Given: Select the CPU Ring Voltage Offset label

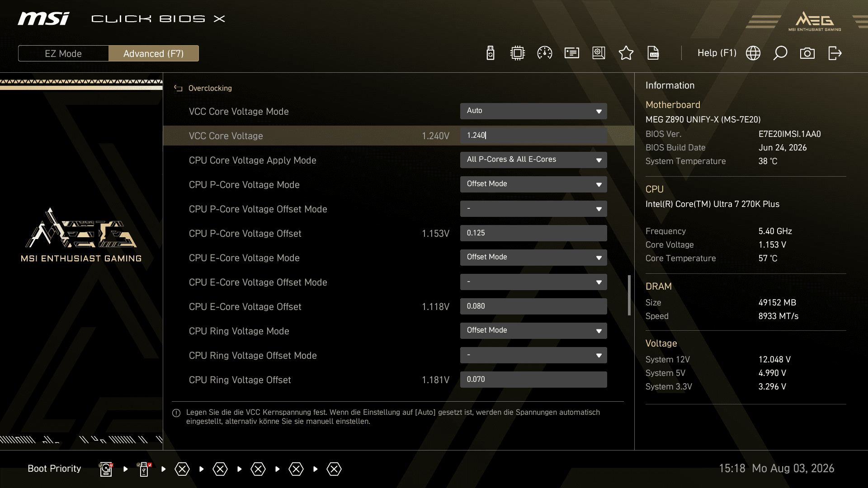Looking at the screenshot, I should click(240, 380).
